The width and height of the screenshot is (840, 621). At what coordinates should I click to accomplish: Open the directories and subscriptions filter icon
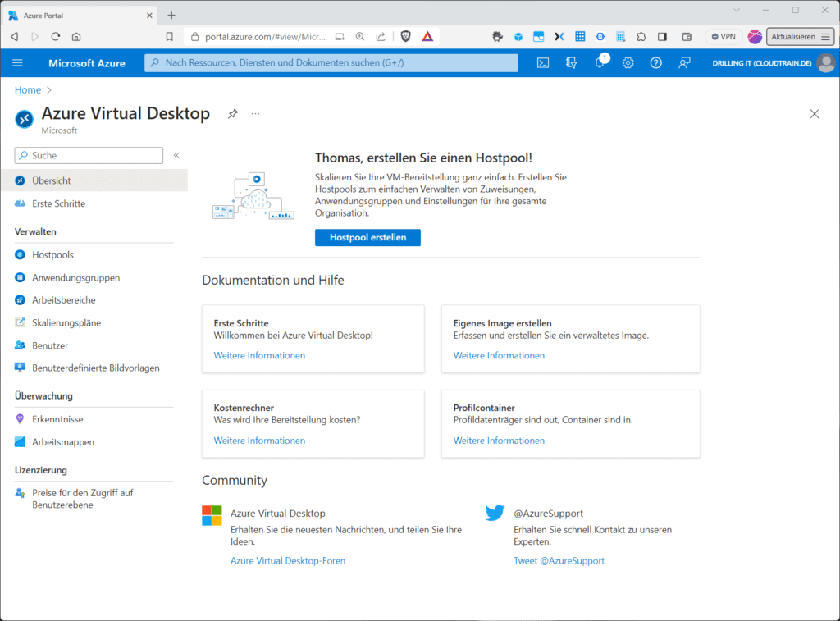point(571,62)
